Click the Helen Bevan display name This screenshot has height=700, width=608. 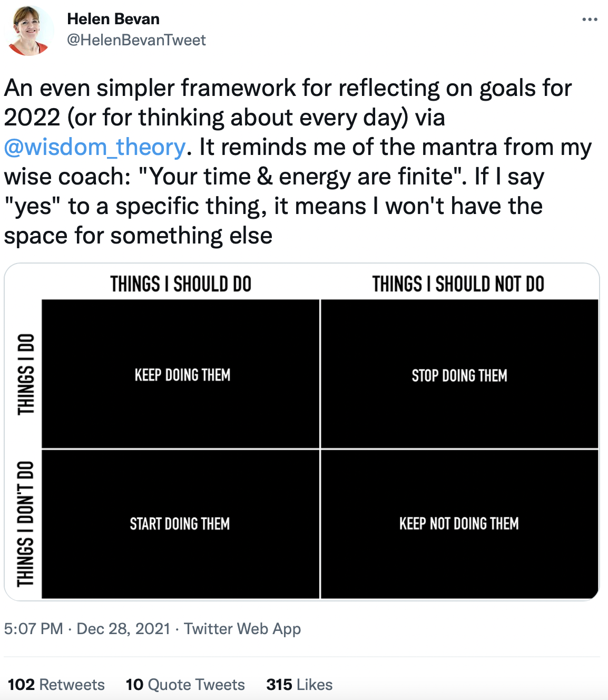tap(113, 19)
